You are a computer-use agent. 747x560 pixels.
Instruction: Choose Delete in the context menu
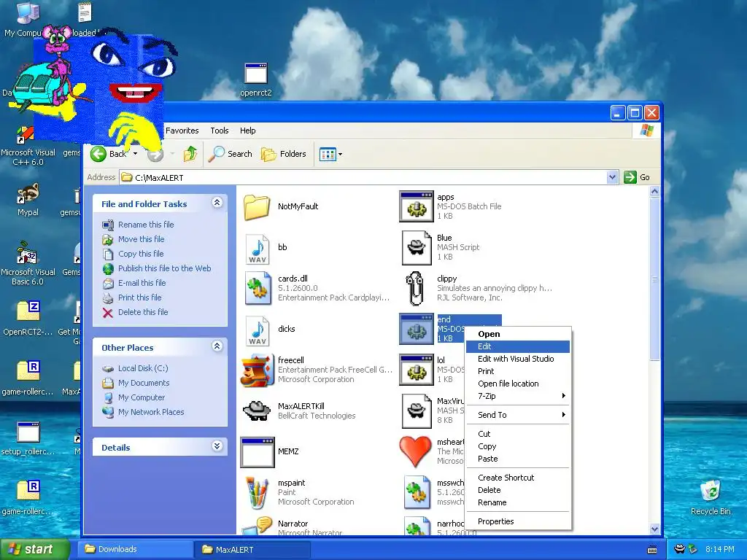click(x=518, y=491)
